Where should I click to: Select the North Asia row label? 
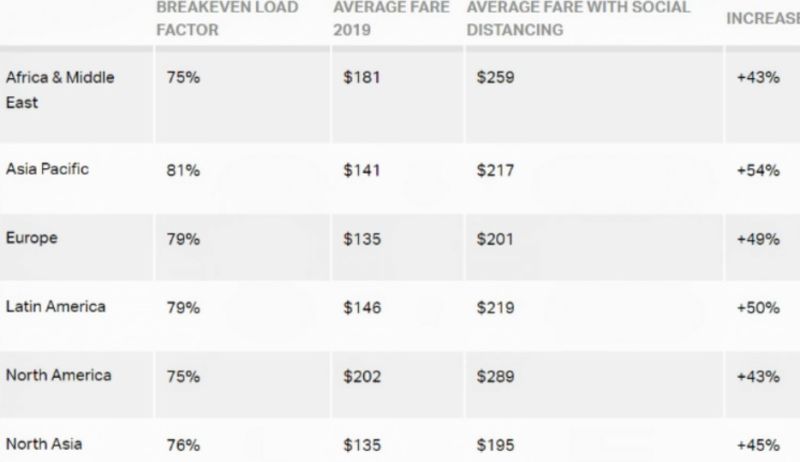[x=44, y=444]
